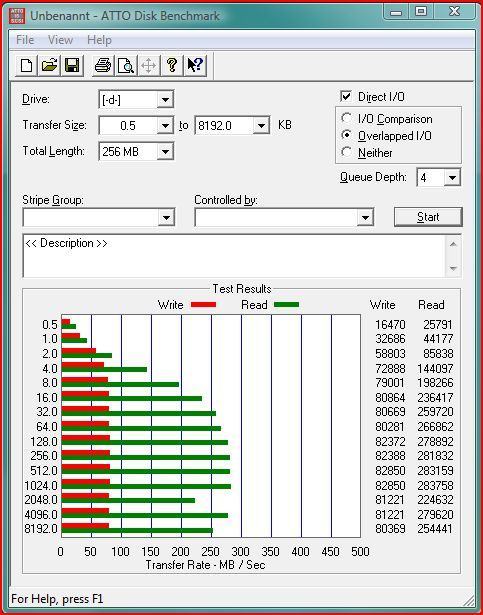The height and width of the screenshot is (615, 483).
Task: Click the New document toolbar icon
Action: pyautogui.click(x=26, y=65)
